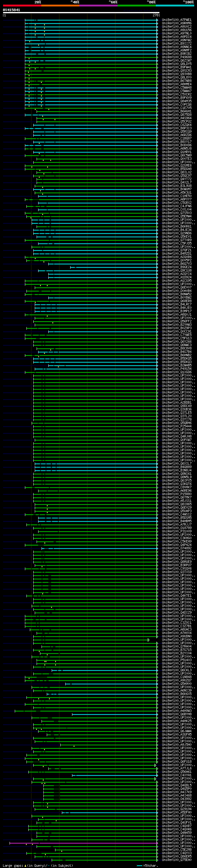Screen dimensions: 197x868
Task: Select the UniRef100_Q5A900 label
Action: point(176,684)
